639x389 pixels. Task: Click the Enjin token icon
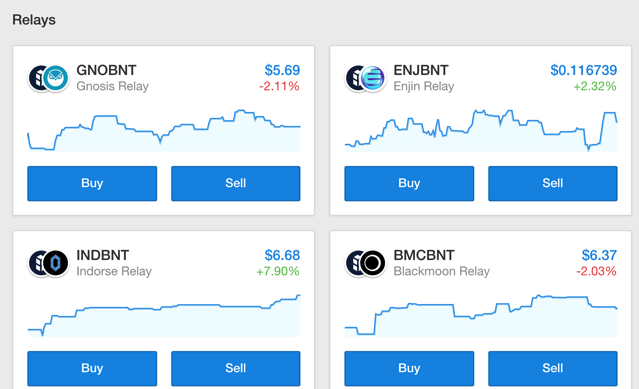372,78
